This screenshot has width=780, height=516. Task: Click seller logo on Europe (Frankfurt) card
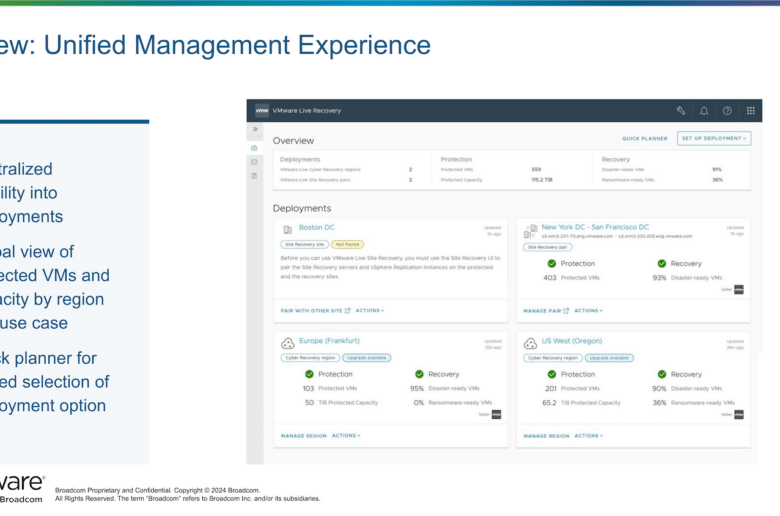tap(496, 414)
